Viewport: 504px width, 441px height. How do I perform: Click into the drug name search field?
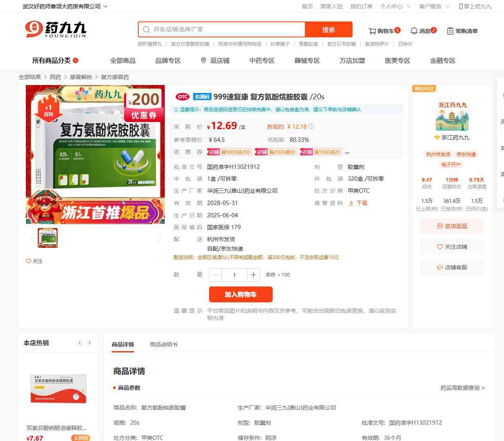point(227,29)
